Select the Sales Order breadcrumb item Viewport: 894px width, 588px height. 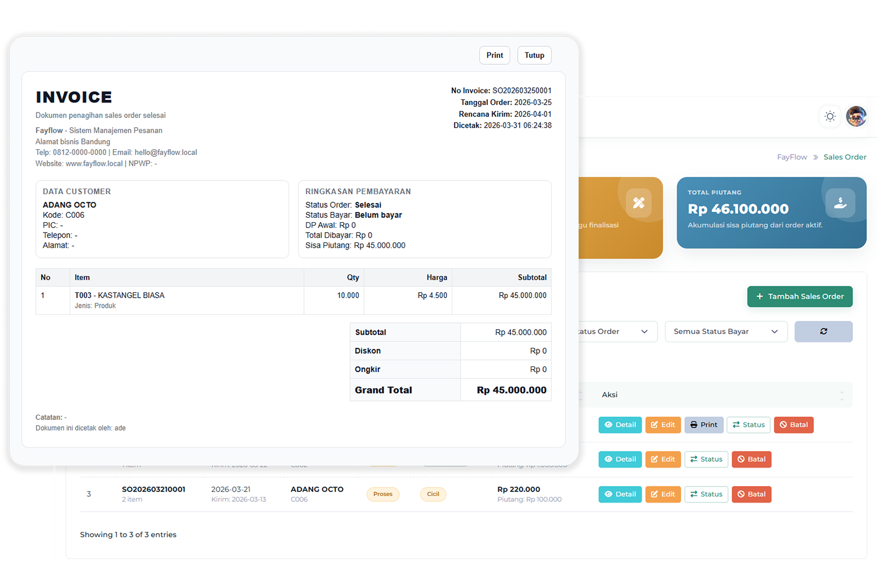point(845,157)
